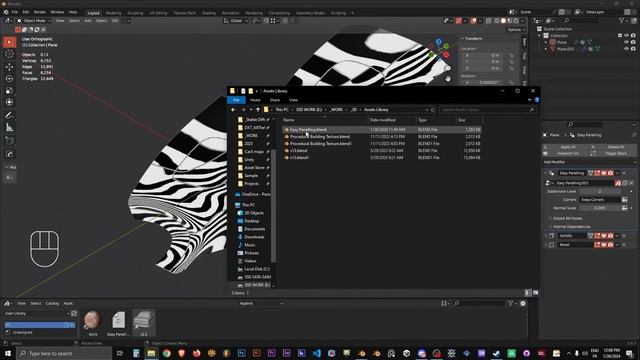Select the Scale tool in Blender toolbar
The width and height of the screenshot is (640, 360).
(x=9, y=91)
